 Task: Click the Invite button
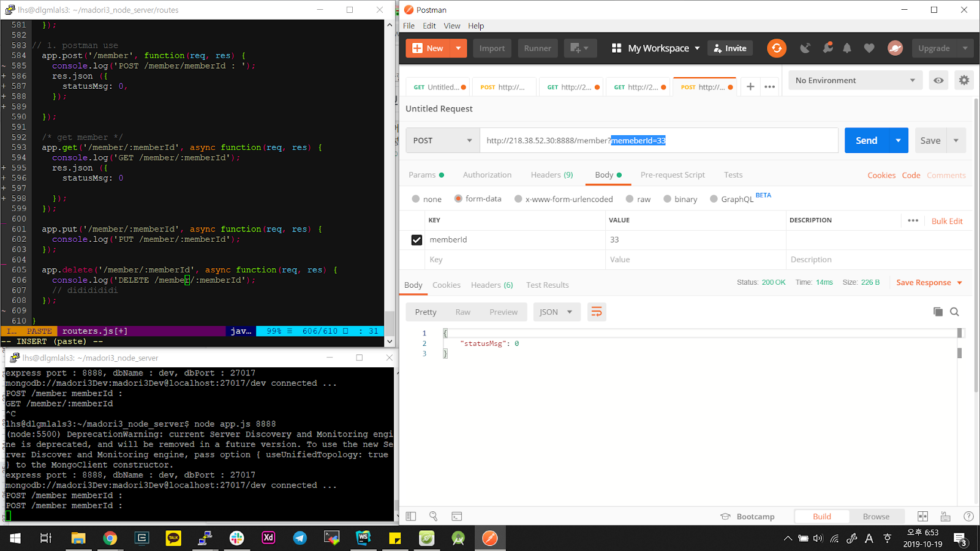pyautogui.click(x=729, y=48)
